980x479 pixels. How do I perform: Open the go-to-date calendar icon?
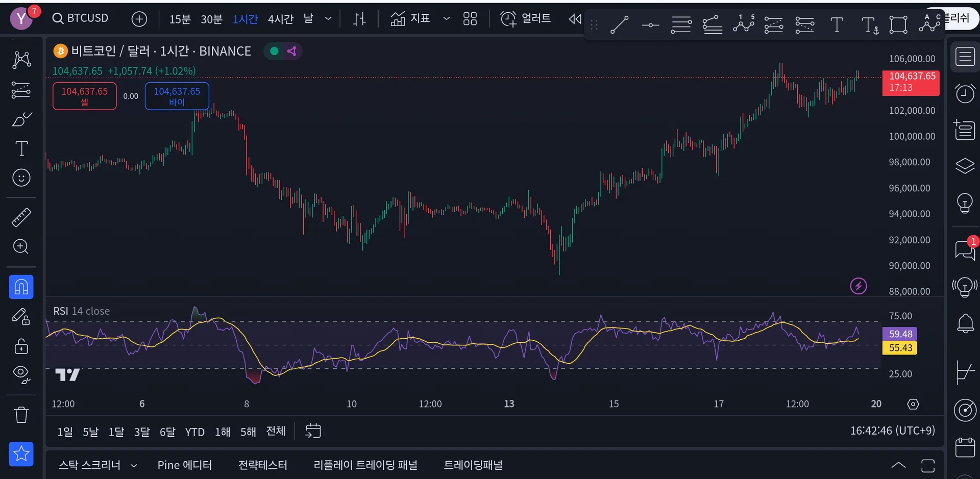tap(313, 431)
